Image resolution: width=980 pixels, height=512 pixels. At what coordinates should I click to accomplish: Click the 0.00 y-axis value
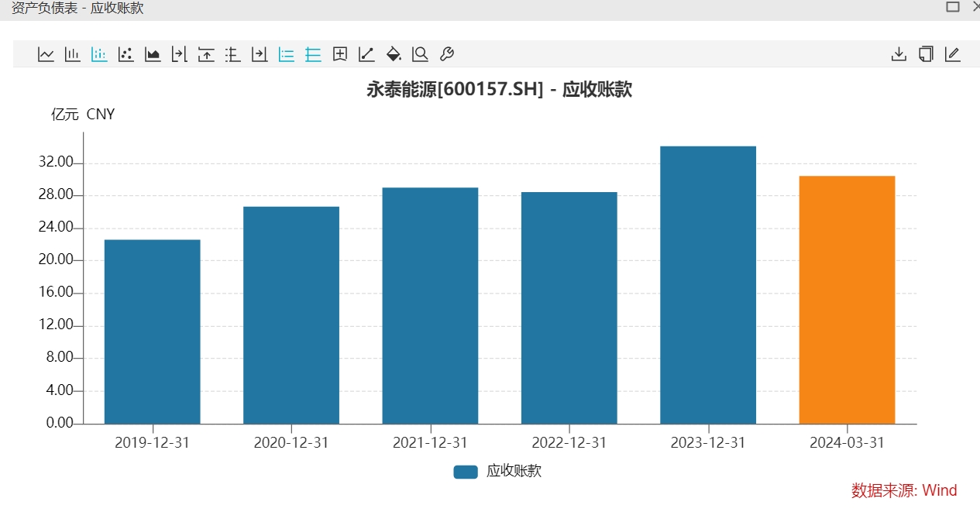pyautogui.click(x=58, y=424)
